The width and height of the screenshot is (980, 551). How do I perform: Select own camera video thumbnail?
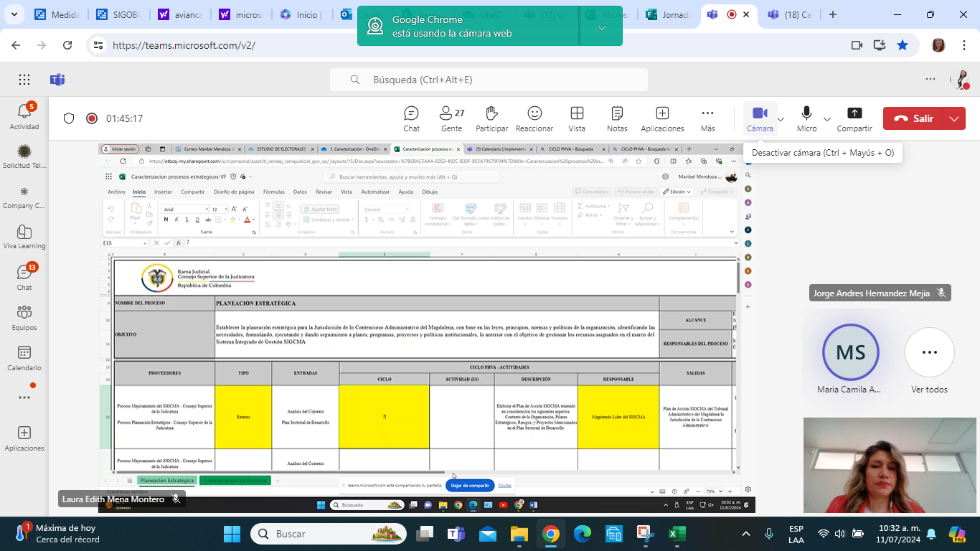point(891,466)
